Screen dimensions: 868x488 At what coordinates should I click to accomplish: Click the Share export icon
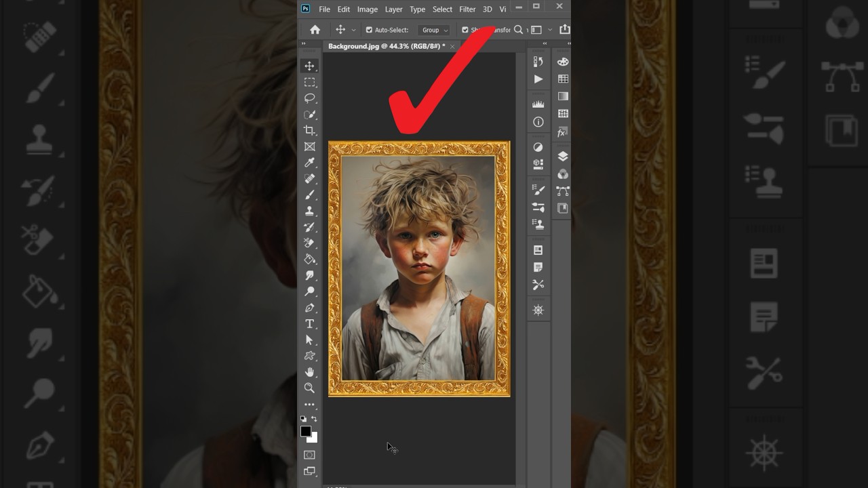564,30
